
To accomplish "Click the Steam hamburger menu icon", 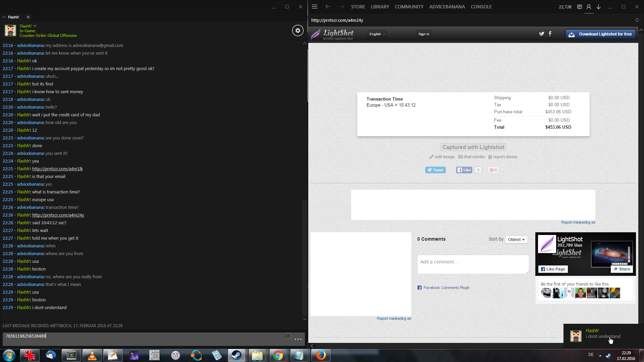I will click(314, 7).
